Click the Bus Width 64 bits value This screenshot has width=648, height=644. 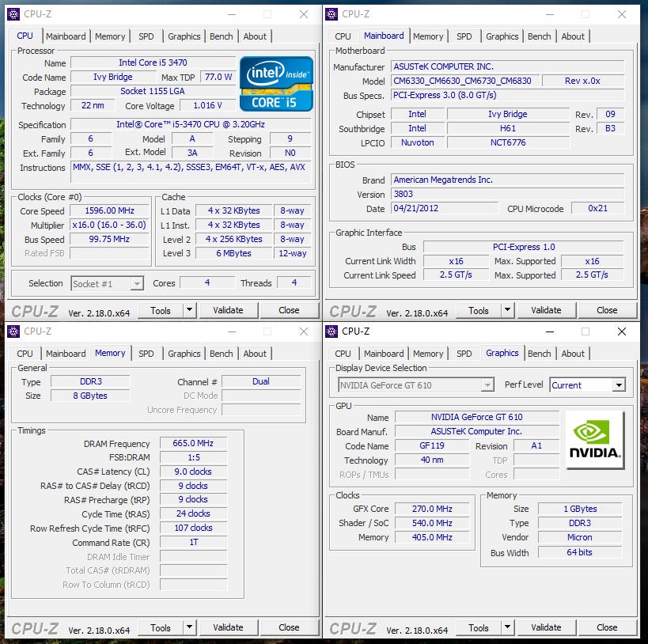point(580,552)
